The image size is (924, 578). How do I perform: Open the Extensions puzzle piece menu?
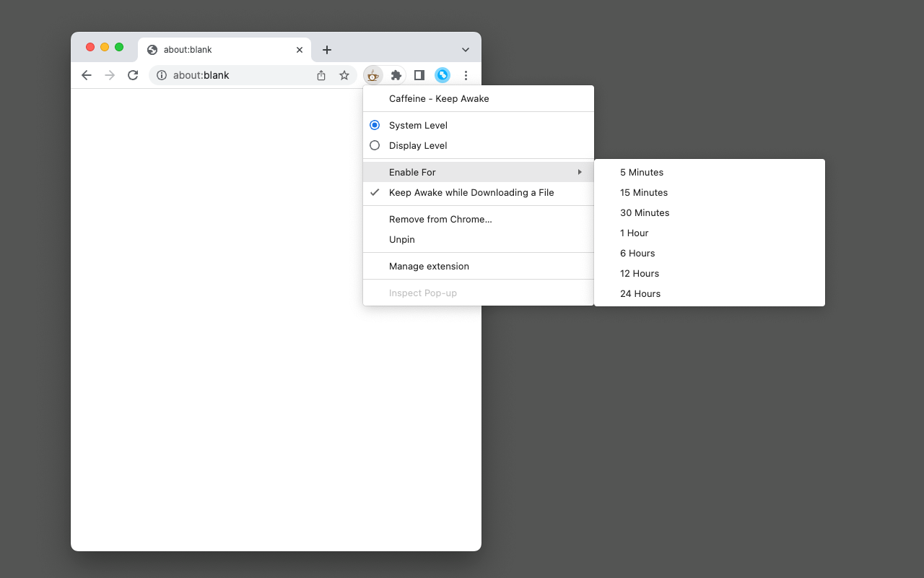[396, 75]
